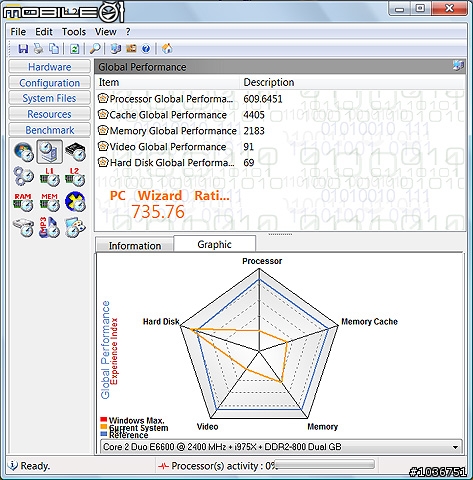Select the gears benchmark icon
The image size is (473, 480).
pos(23,176)
